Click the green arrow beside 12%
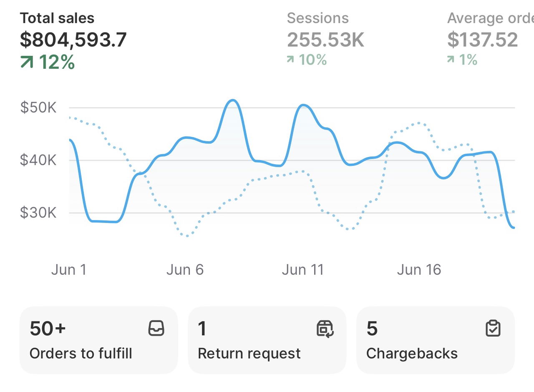534x392 pixels. [27, 63]
